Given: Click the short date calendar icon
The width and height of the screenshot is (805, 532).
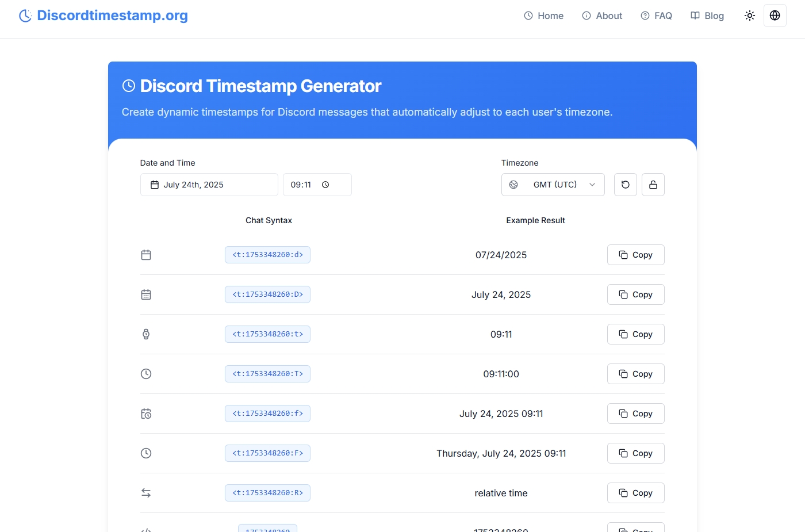Looking at the screenshot, I should (146, 255).
